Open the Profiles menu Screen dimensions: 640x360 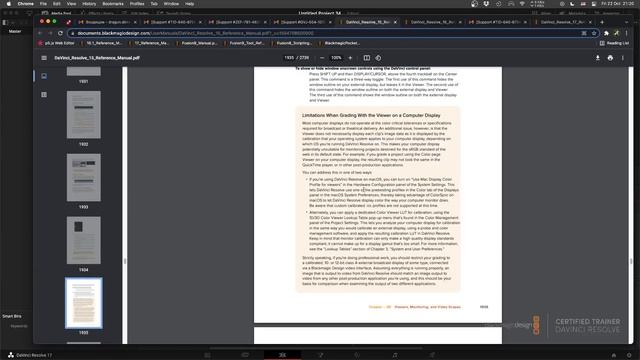tap(137, 4)
